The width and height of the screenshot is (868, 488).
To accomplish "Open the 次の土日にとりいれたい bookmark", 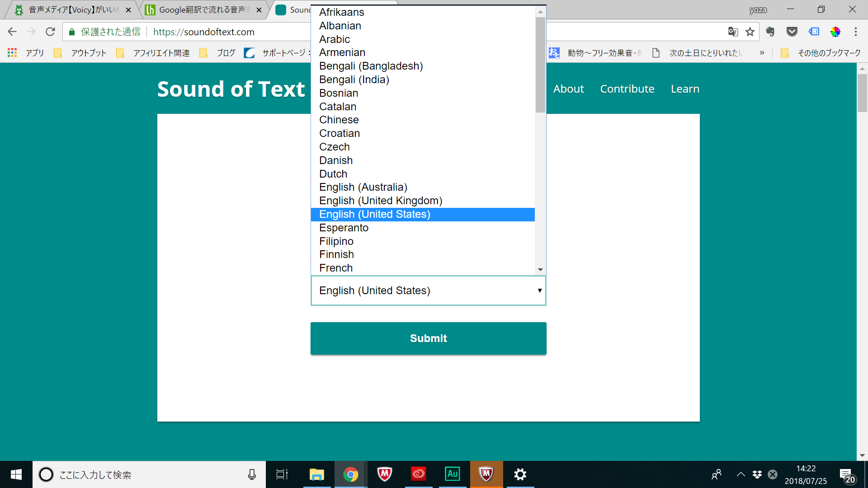I will pos(697,53).
